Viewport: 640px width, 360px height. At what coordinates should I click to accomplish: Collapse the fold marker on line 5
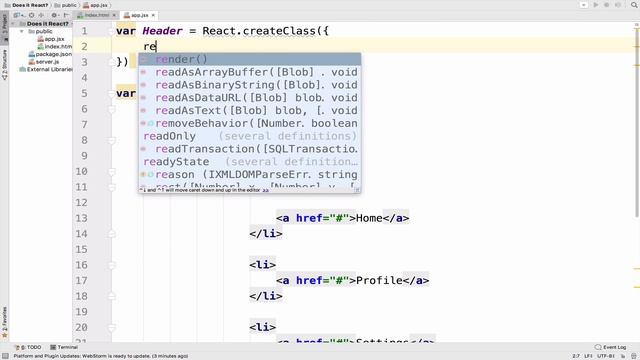point(111,93)
